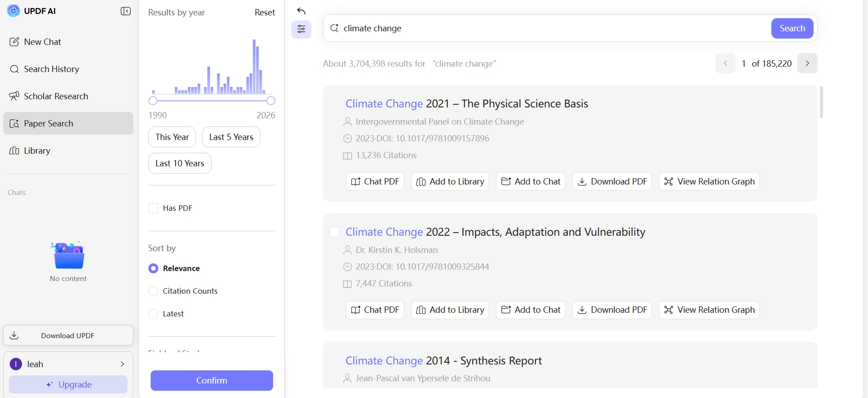Enable the Has PDF checkbox
Viewport: 868px width, 398px height.
click(x=153, y=208)
